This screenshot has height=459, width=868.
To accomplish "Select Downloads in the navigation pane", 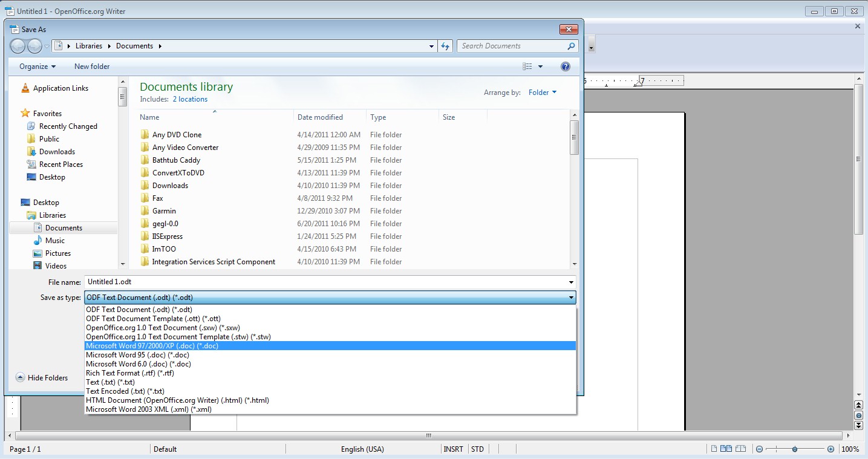I will tap(57, 152).
